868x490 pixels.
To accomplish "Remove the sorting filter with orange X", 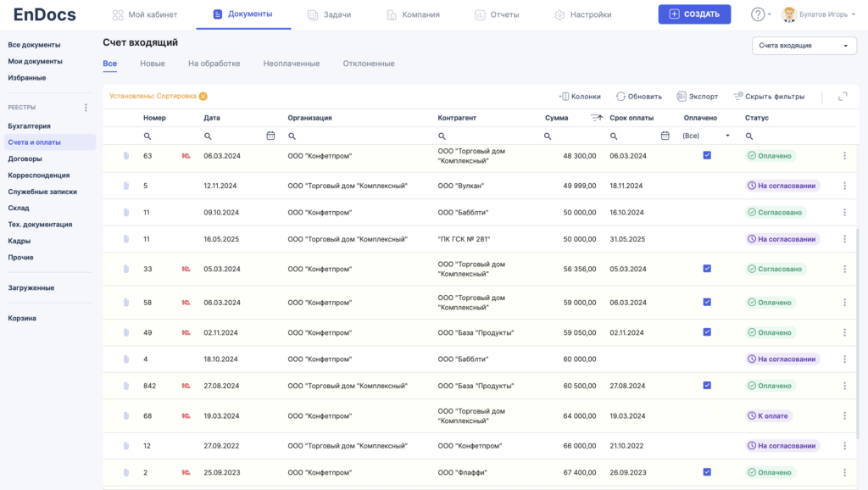I will pos(203,97).
